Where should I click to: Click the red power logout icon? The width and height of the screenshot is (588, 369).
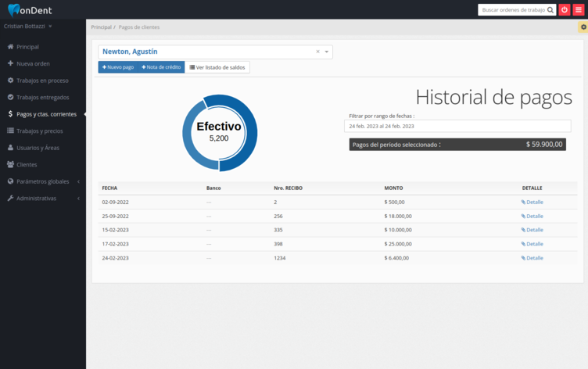click(x=565, y=9)
